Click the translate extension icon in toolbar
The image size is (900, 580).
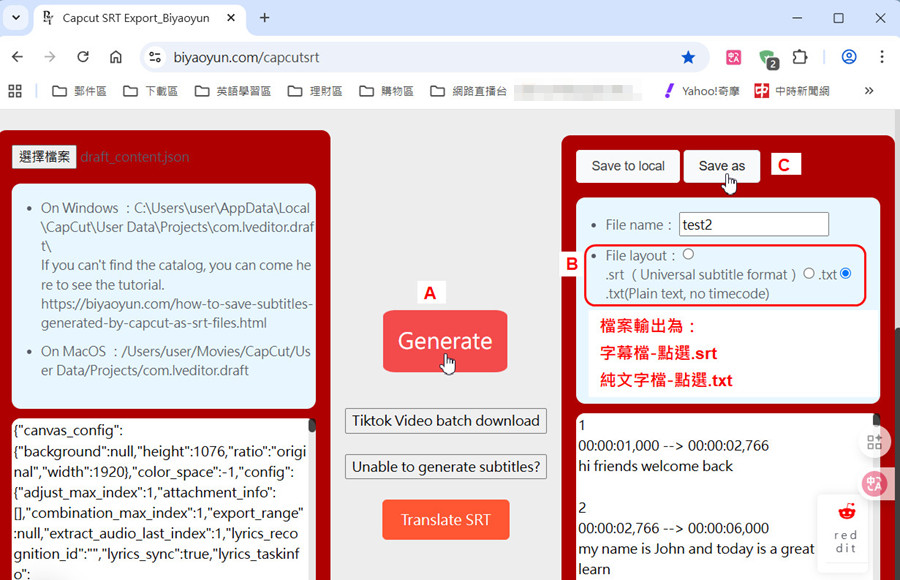[734, 57]
